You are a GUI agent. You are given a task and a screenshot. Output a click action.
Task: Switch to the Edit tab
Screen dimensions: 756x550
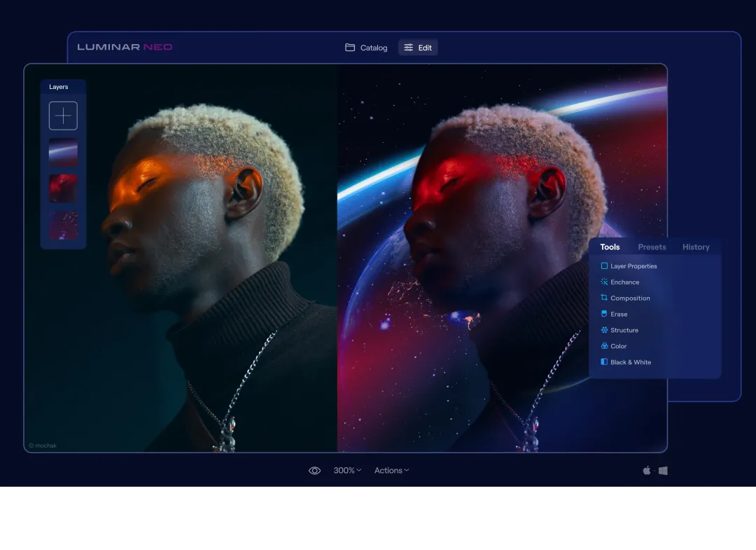point(418,47)
